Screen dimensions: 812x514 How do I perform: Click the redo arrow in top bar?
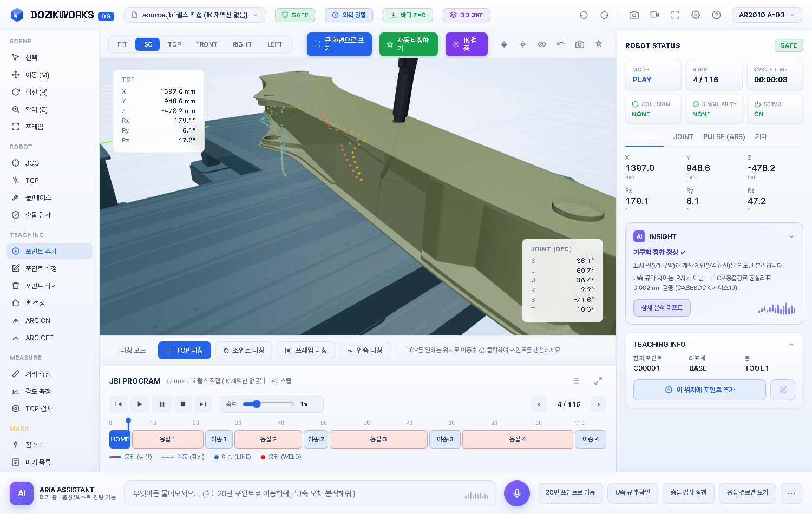tap(604, 15)
